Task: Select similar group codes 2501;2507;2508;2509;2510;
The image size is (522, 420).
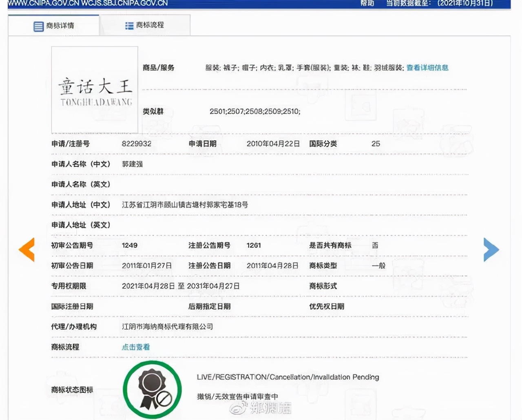Action: [255, 111]
